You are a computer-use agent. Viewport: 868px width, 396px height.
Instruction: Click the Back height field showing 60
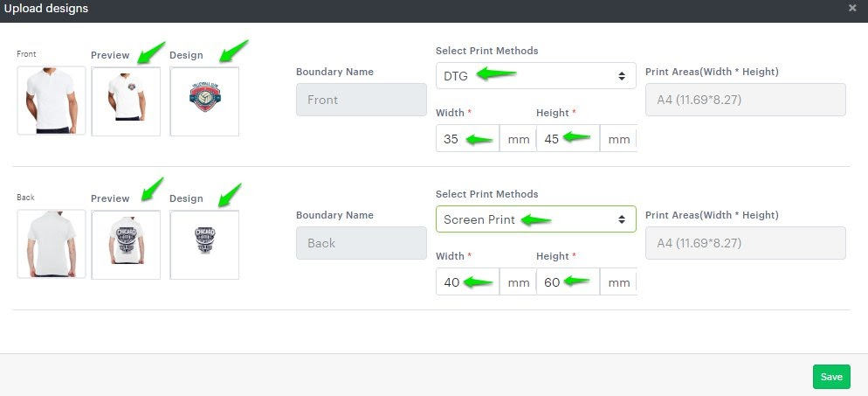click(x=568, y=281)
